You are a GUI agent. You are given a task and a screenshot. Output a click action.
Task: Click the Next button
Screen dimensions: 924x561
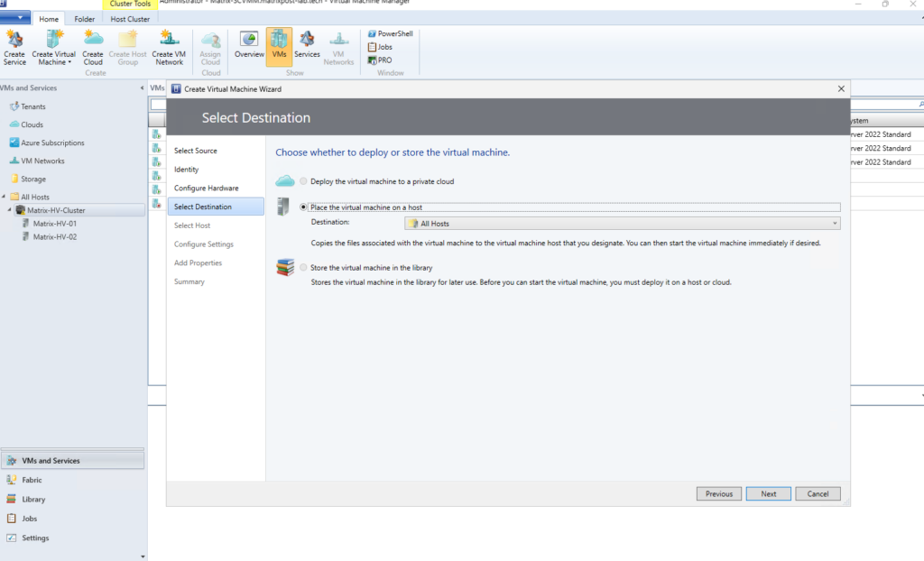[769, 494]
